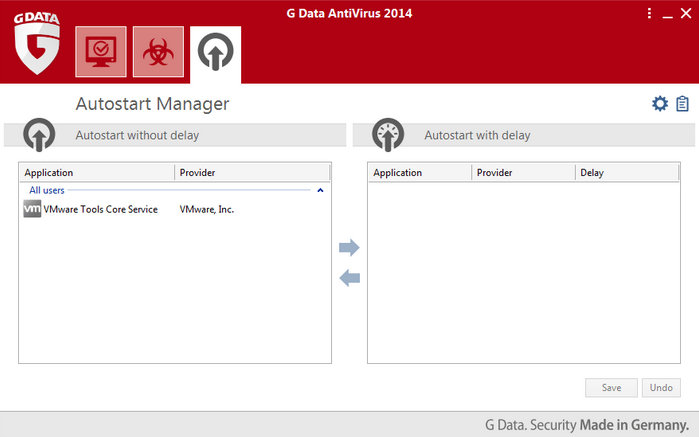Screen dimensions: 699x437
Task: Click the G Data shield logo
Action: coord(37,43)
